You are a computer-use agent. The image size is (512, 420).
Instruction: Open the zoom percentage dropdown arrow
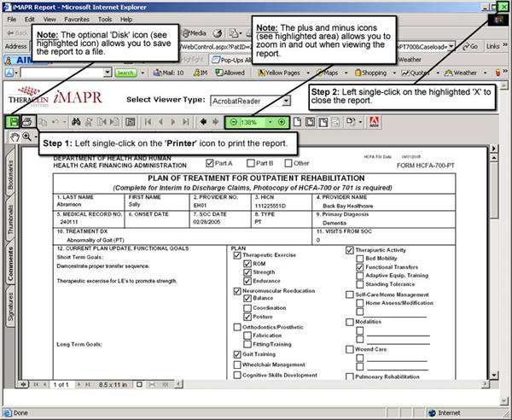point(270,122)
